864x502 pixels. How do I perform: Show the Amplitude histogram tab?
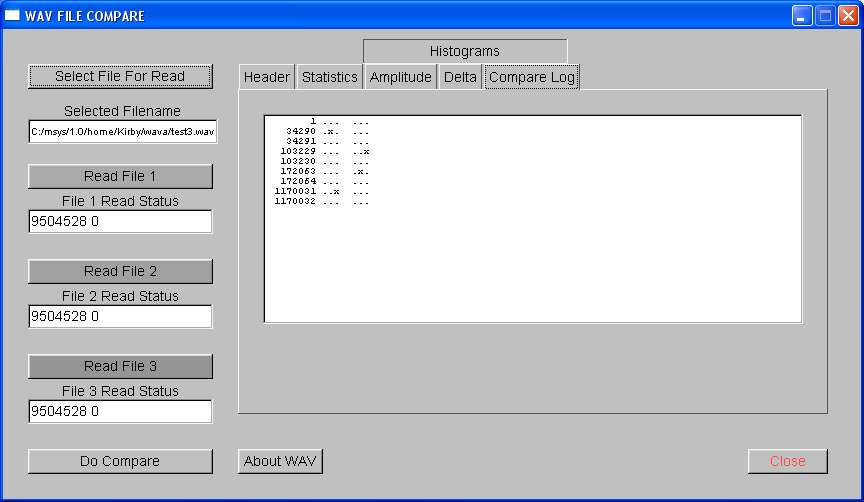[400, 77]
